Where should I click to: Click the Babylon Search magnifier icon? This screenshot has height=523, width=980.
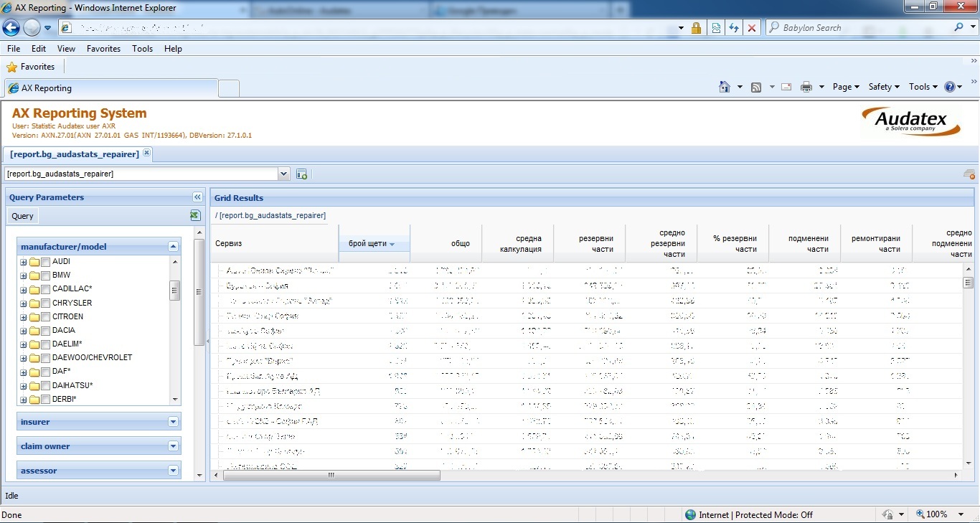pos(959,28)
